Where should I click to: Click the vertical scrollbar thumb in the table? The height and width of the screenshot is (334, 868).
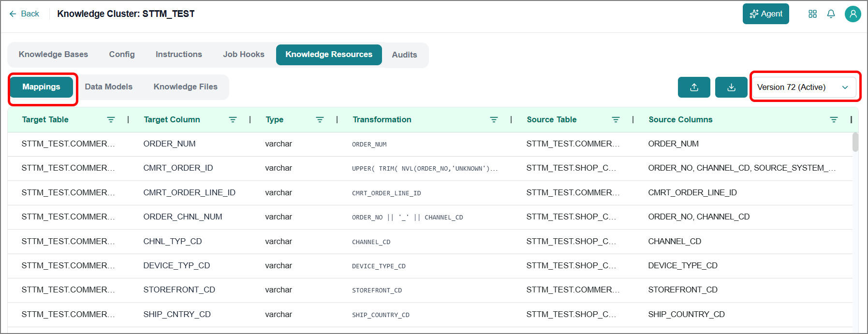[855, 142]
